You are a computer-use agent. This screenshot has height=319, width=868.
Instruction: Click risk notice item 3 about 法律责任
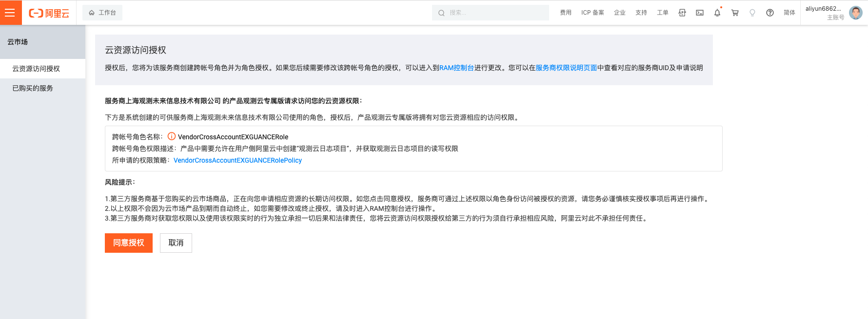pyautogui.click(x=377, y=218)
